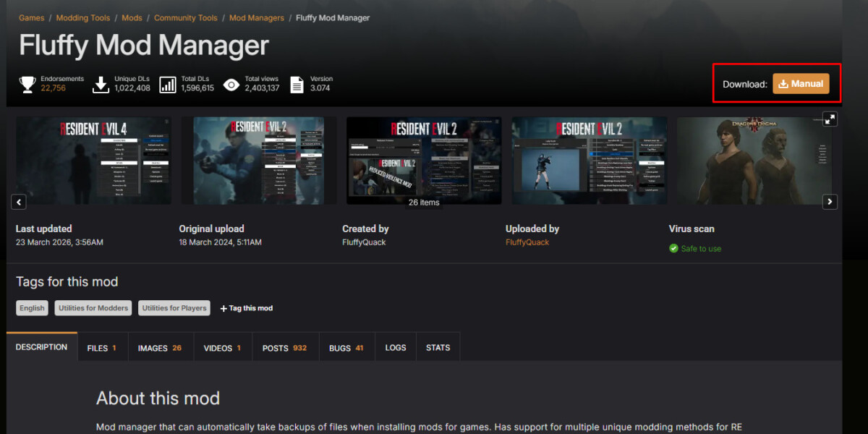Open the Stats tab

click(x=438, y=348)
